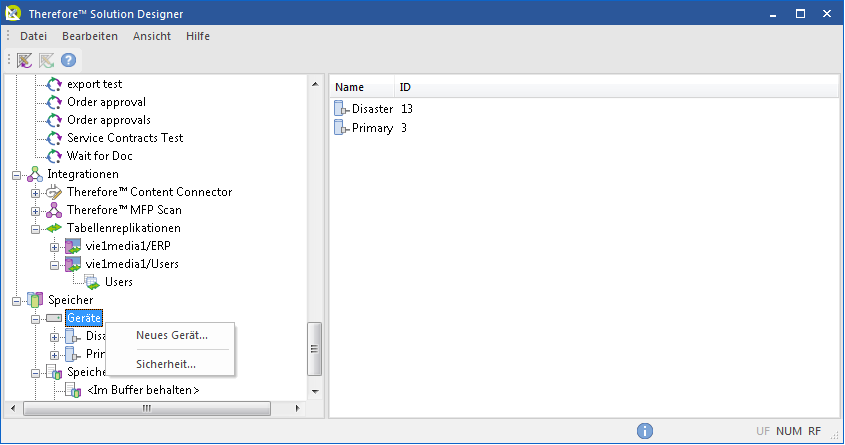Select the Order approval workflow
The height and width of the screenshot is (445, 845).
coord(107,102)
